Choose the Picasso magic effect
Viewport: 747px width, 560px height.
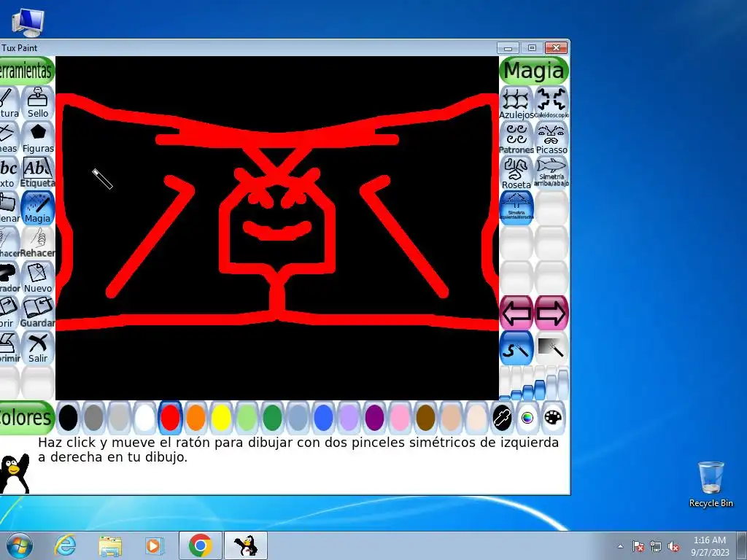[551, 138]
